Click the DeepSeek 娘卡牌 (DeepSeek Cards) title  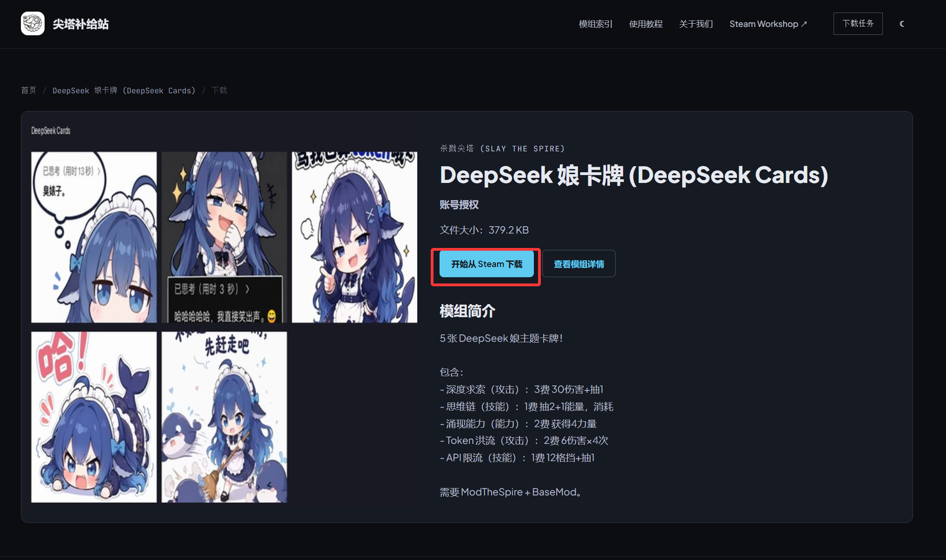tap(634, 175)
